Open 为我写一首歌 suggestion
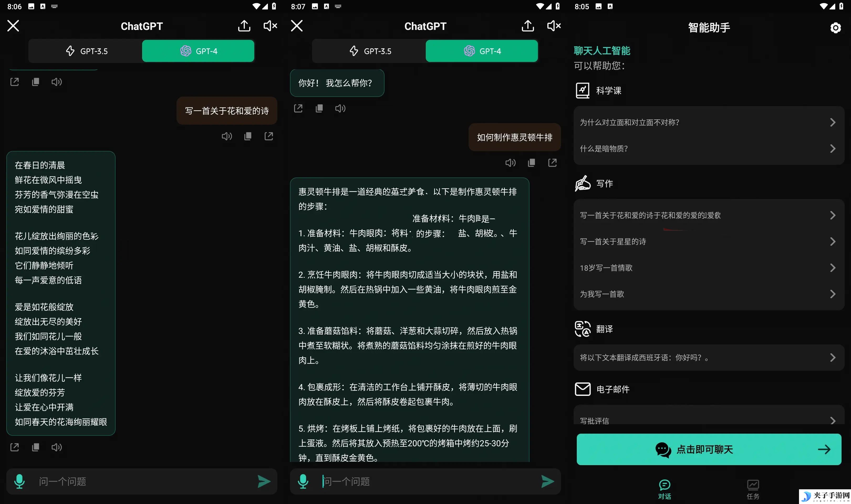 709,294
